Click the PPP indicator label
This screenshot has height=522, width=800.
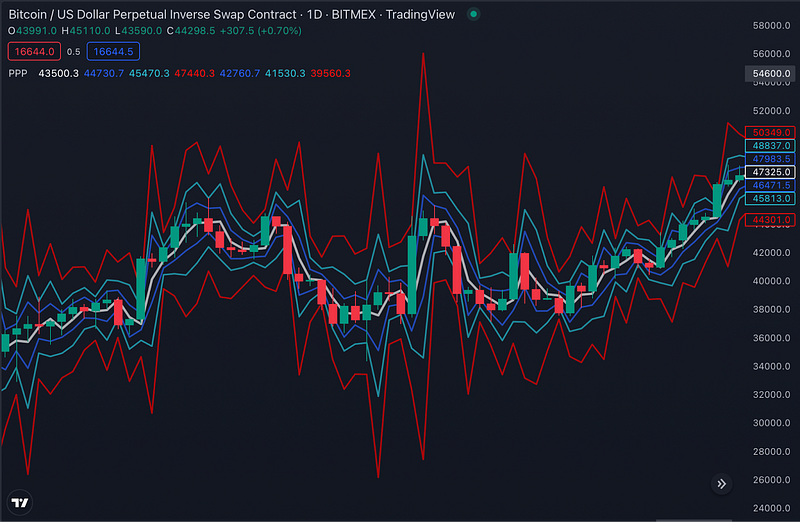[x=18, y=73]
